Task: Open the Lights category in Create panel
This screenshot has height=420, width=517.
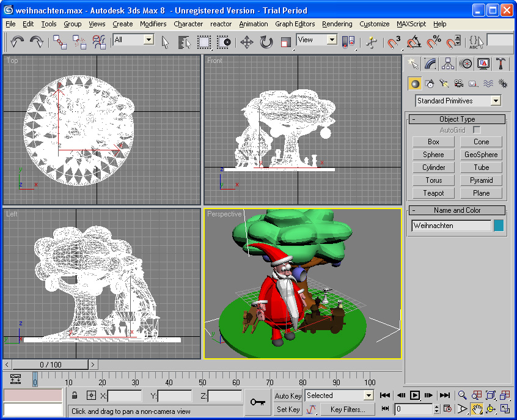Action: [444, 84]
